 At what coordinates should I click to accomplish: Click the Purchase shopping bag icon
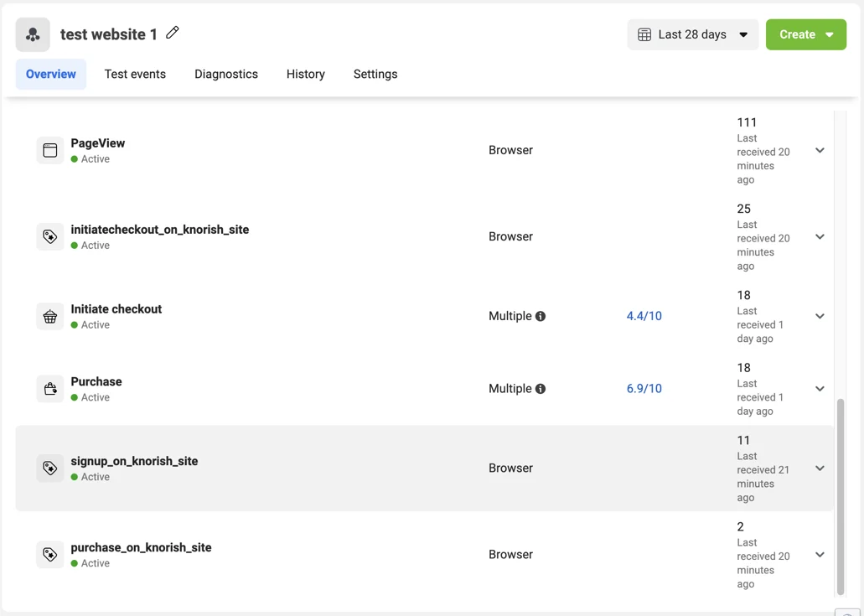[x=50, y=389]
